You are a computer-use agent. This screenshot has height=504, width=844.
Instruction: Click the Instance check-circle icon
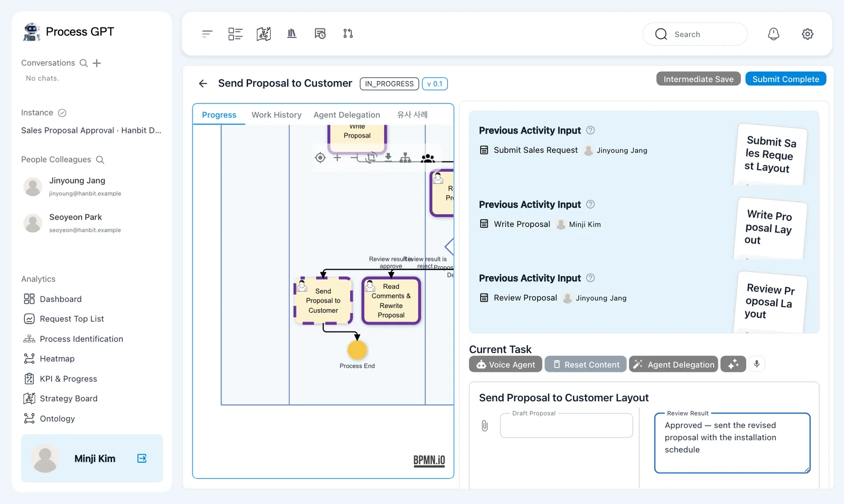(x=62, y=113)
